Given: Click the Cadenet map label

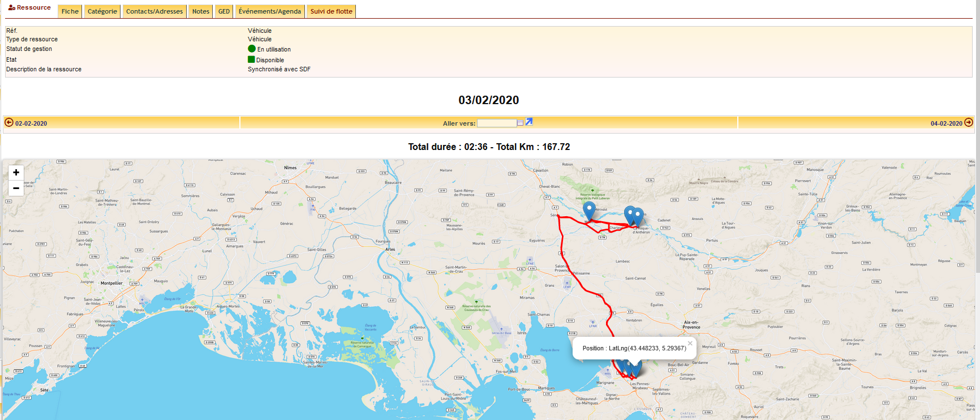Looking at the screenshot, I should click(664, 220).
